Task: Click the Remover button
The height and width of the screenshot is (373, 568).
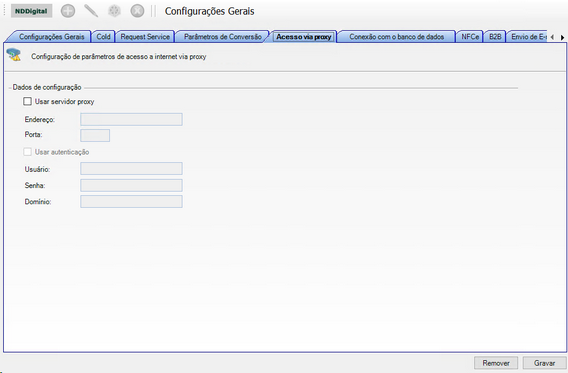Action: coord(496,363)
